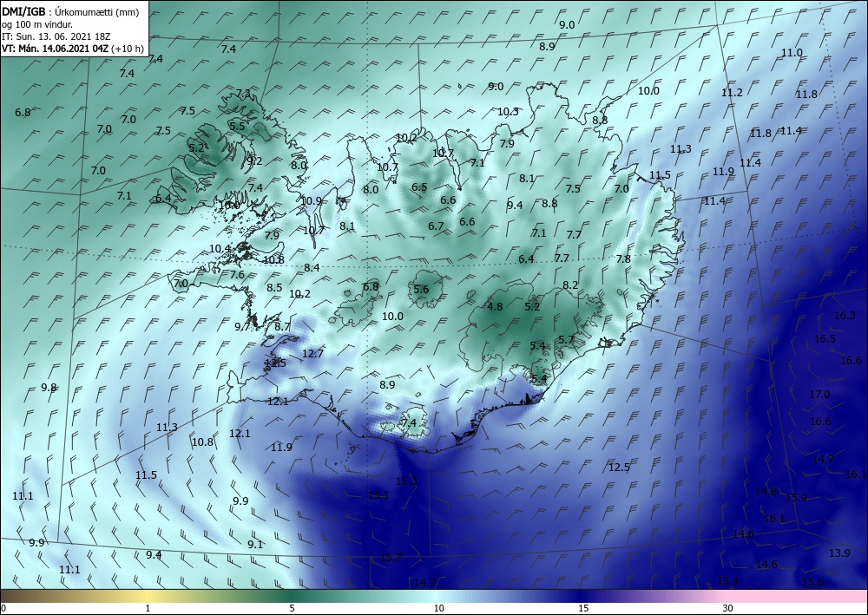868x615 pixels.
Task: Click the 6.7 value on the map
Action: tap(436, 226)
